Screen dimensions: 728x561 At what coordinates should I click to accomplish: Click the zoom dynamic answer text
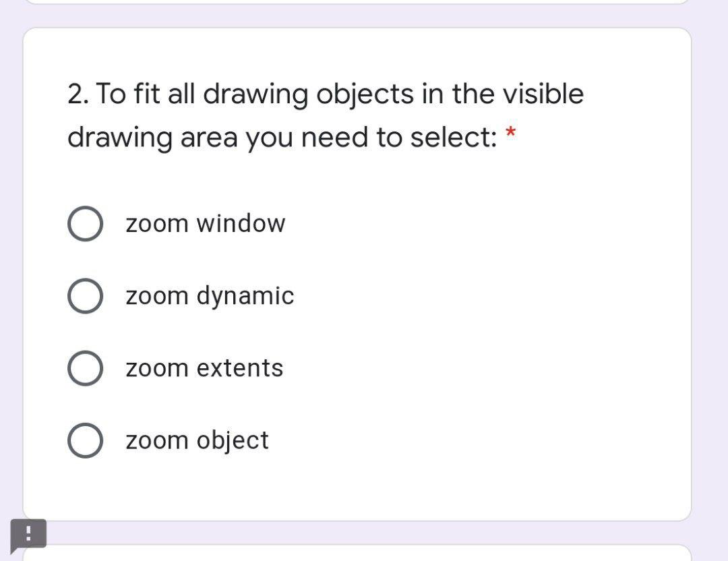[x=210, y=295]
